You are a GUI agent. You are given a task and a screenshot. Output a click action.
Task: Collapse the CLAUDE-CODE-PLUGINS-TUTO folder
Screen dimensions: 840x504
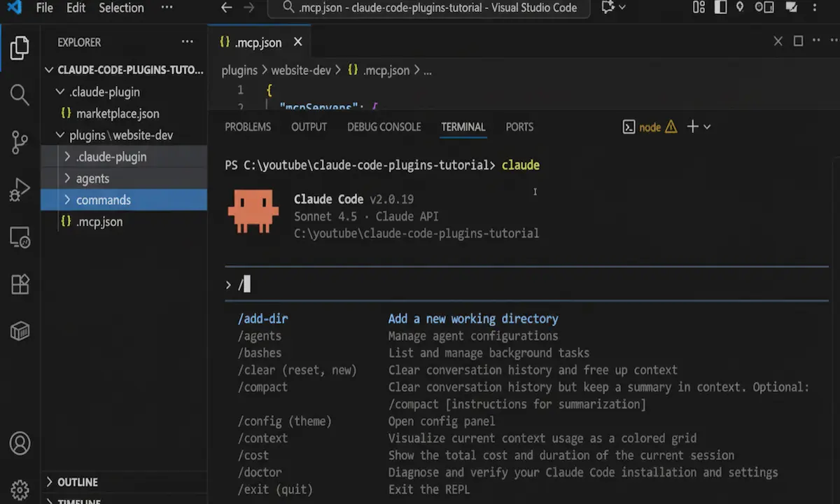(49, 70)
